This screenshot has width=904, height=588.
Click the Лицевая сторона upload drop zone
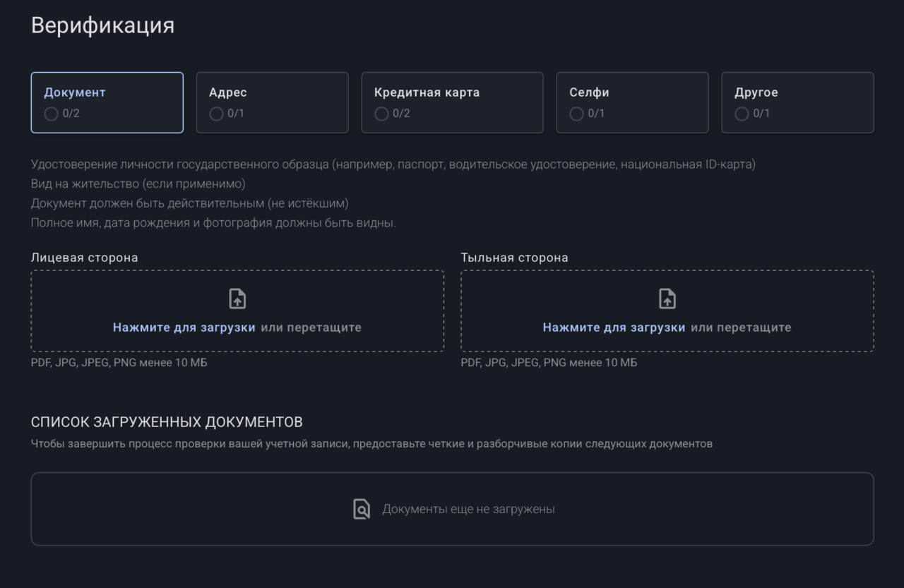click(x=237, y=311)
